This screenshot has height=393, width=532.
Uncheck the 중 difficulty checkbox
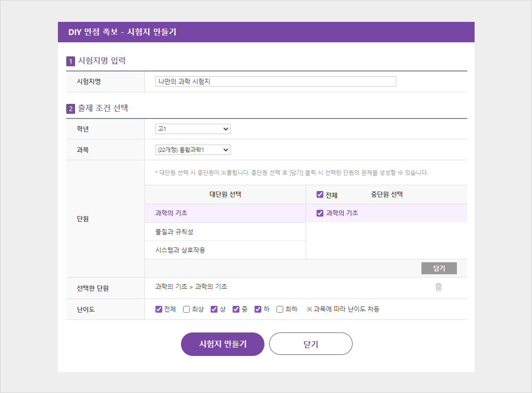coord(236,309)
